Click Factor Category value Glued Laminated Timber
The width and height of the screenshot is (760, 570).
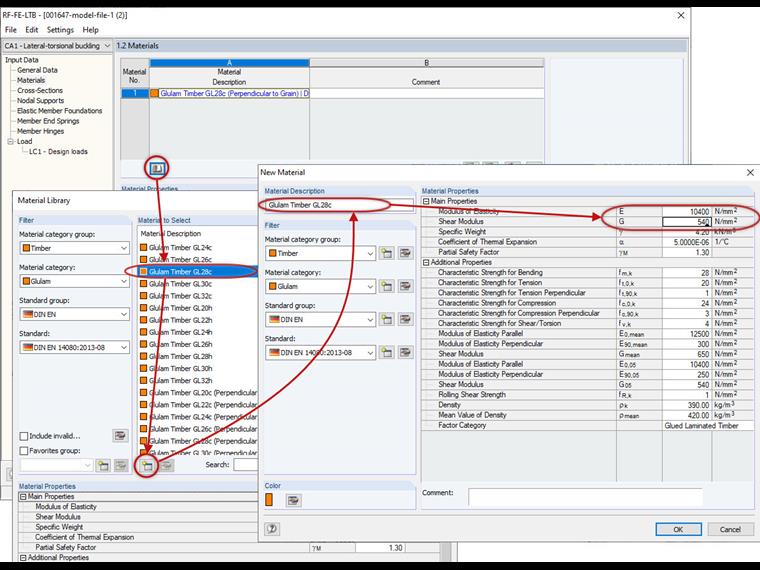[708, 426]
